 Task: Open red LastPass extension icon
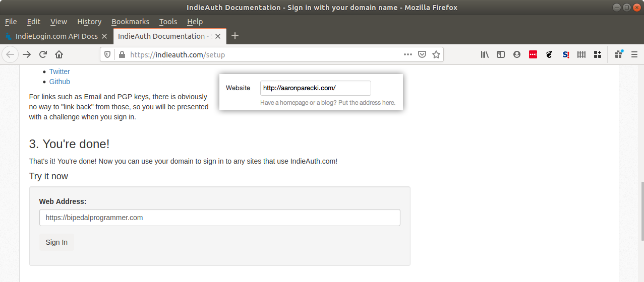coord(533,54)
